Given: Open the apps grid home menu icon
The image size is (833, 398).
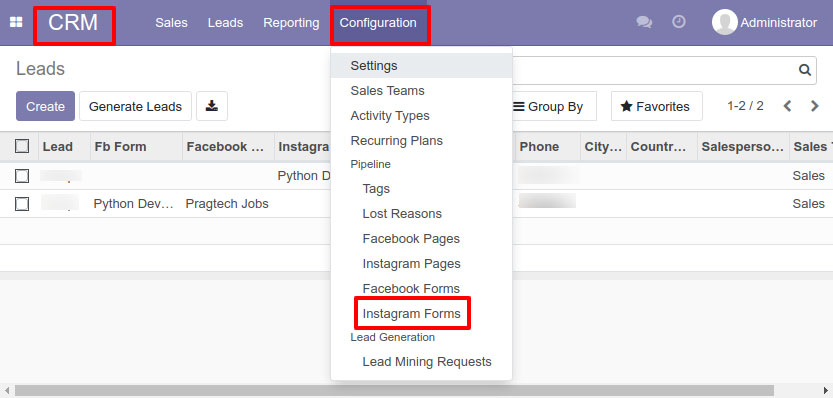Looking at the screenshot, I should 16,23.
